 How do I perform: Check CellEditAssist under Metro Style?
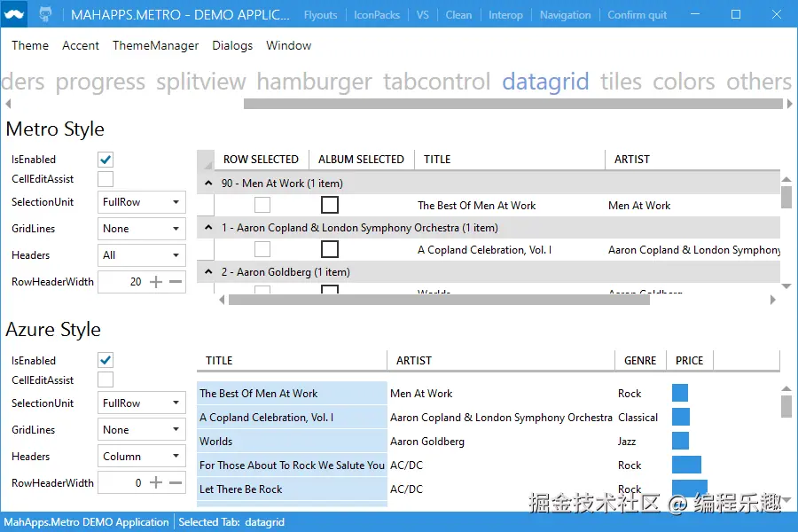[x=106, y=179]
